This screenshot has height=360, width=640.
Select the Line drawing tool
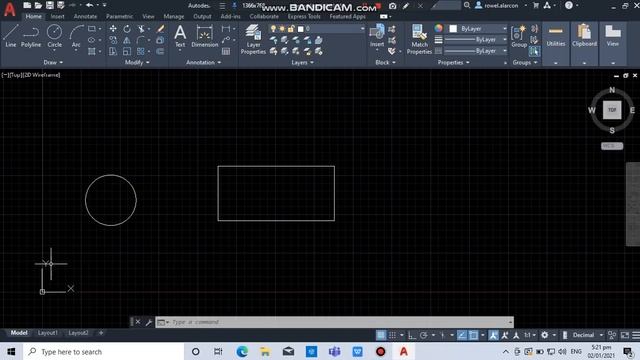coord(11,36)
